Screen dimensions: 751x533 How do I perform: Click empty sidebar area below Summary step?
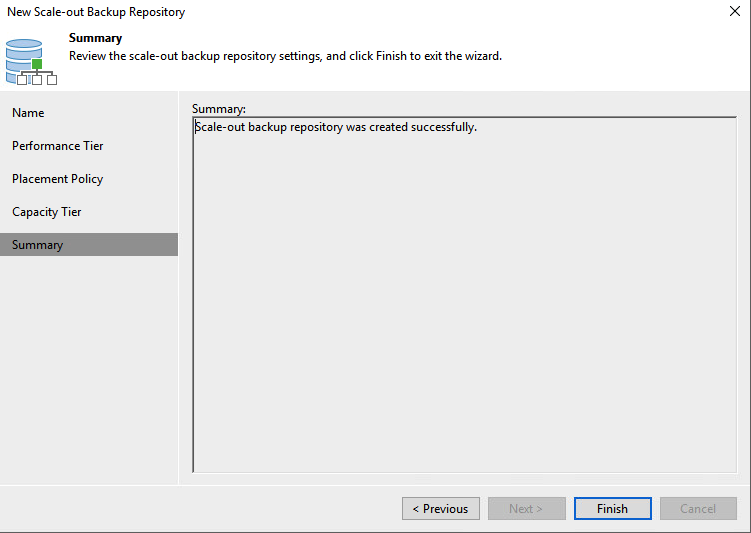(89, 369)
